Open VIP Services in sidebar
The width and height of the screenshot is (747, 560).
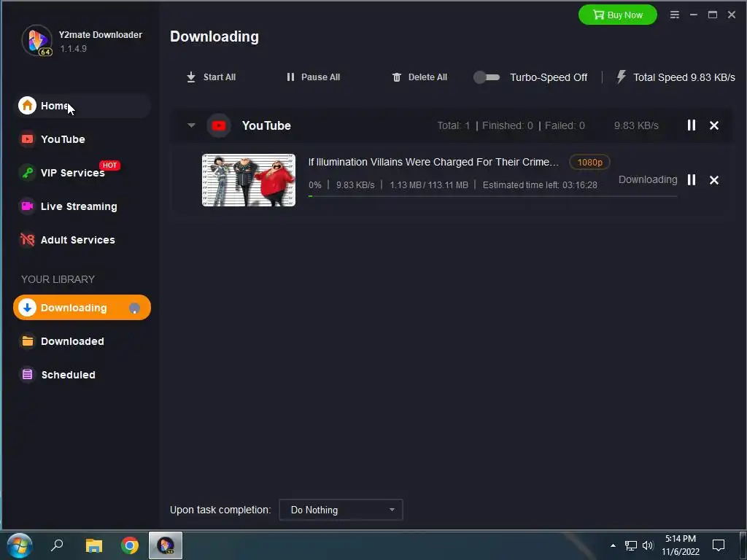82,172
